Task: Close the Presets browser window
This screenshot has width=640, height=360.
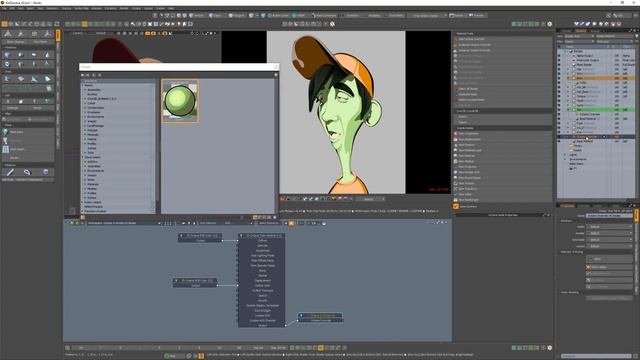Action: click(x=276, y=67)
